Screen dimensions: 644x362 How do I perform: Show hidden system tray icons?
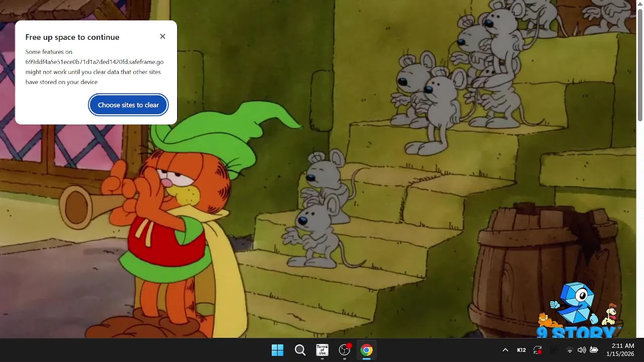pyautogui.click(x=505, y=350)
